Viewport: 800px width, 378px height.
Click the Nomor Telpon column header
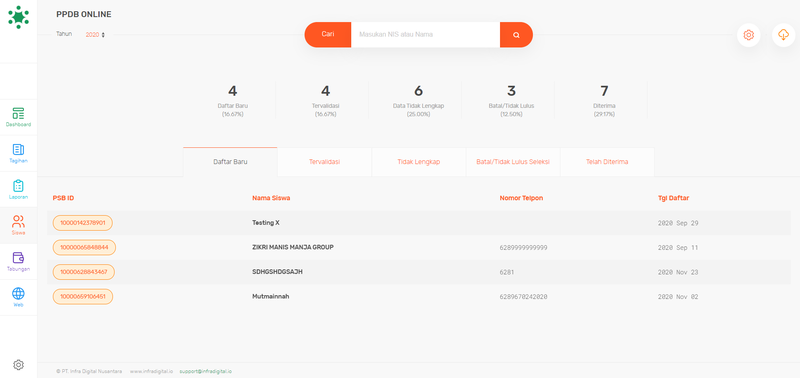(521, 198)
